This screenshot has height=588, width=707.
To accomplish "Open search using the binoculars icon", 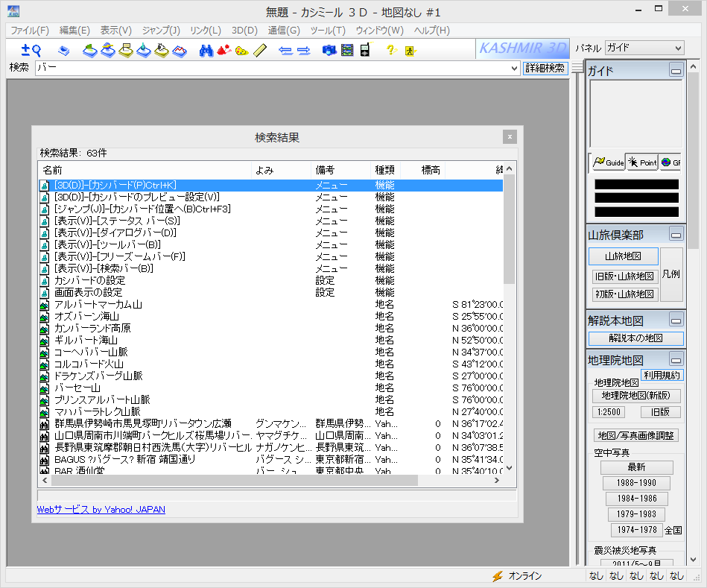I will (x=206, y=51).
